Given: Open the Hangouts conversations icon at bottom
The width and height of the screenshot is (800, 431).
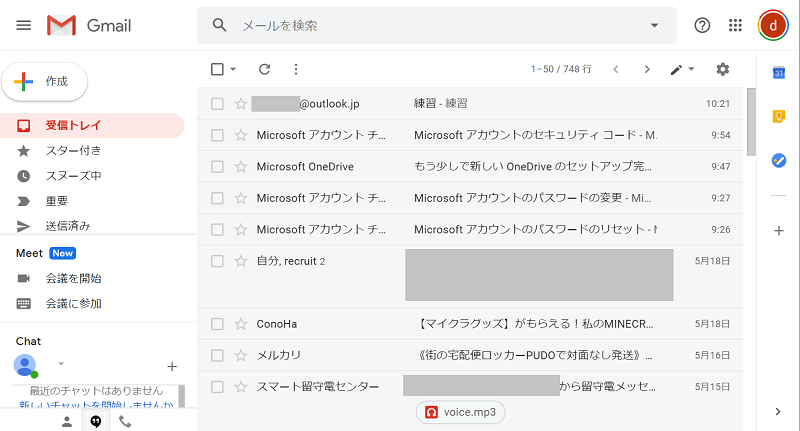Looking at the screenshot, I should click(x=95, y=421).
